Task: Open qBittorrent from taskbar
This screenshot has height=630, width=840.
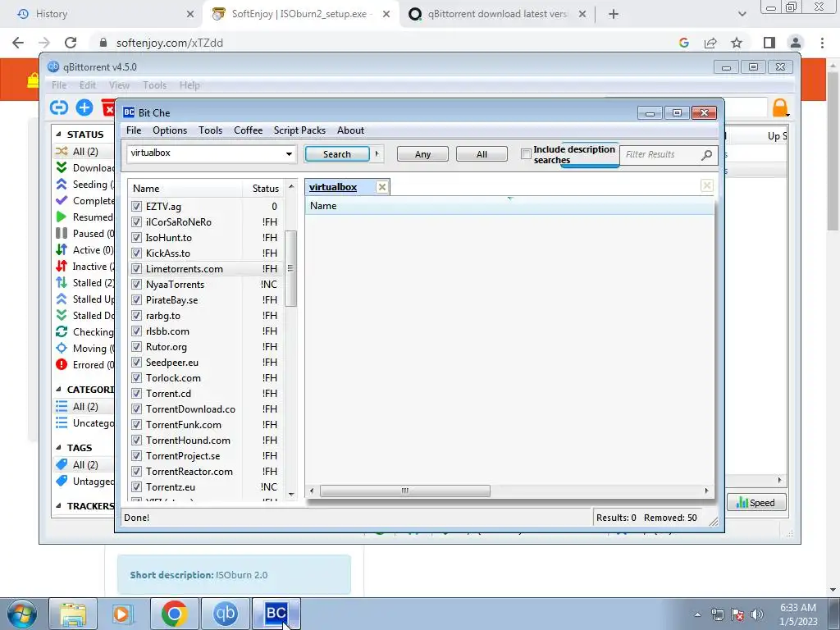Action: pos(225,614)
